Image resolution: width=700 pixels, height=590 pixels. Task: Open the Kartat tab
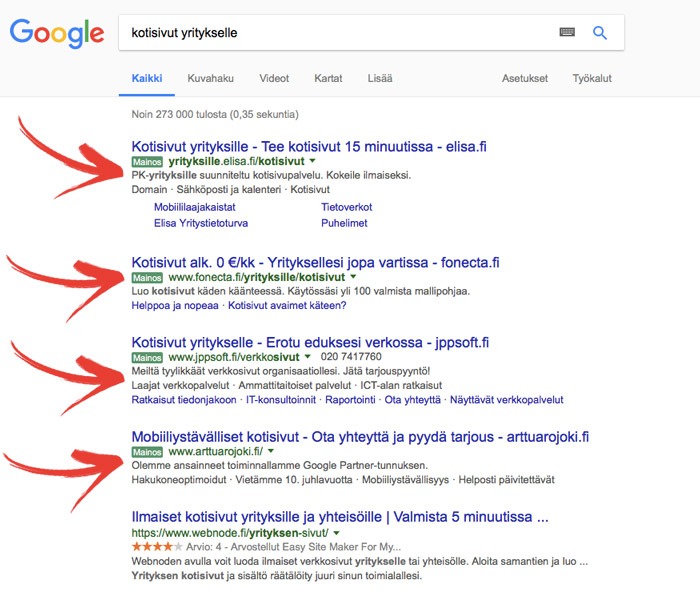click(328, 78)
